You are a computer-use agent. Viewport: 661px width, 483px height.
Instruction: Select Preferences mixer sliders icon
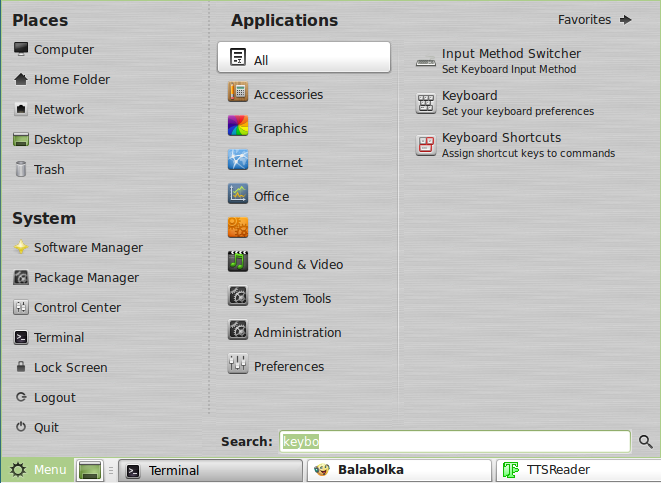pos(238,364)
